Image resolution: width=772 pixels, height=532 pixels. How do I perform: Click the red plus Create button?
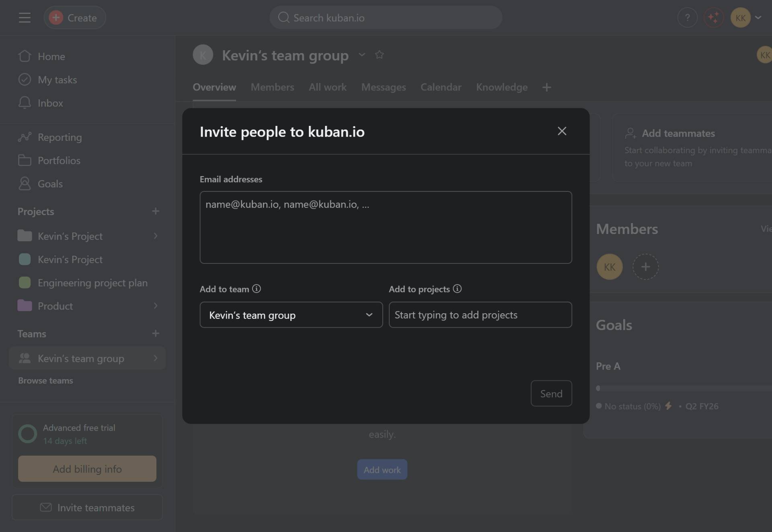pos(75,18)
